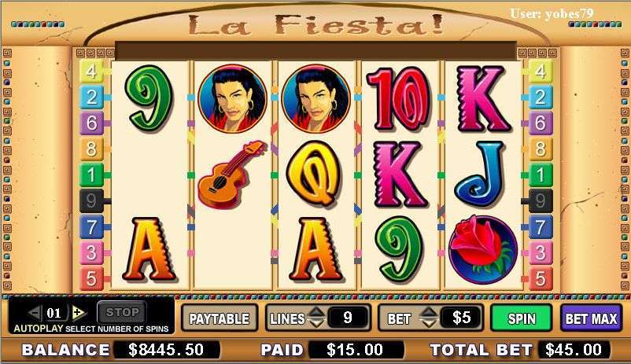
Task: Toggle payline 5 marker on right side
Action: [540, 278]
